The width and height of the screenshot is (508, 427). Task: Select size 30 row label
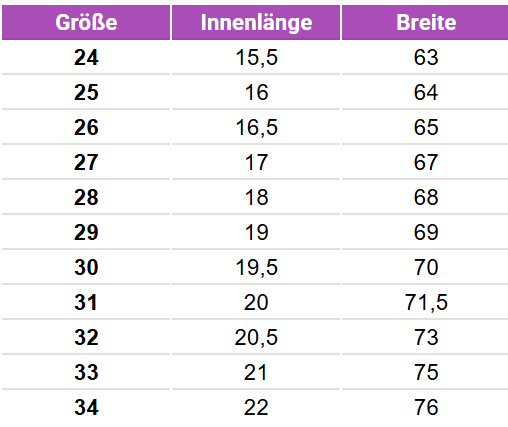pos(86,267)
